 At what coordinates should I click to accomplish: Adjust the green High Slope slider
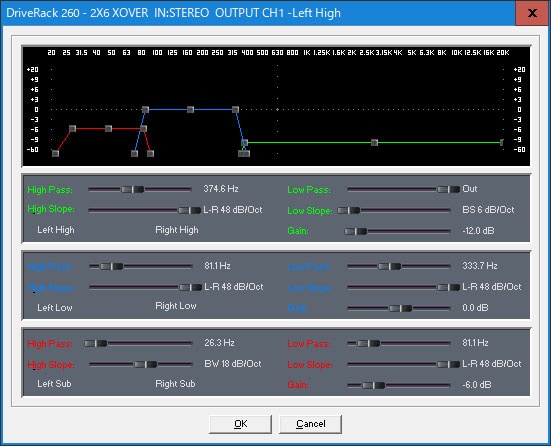point(189,210)
